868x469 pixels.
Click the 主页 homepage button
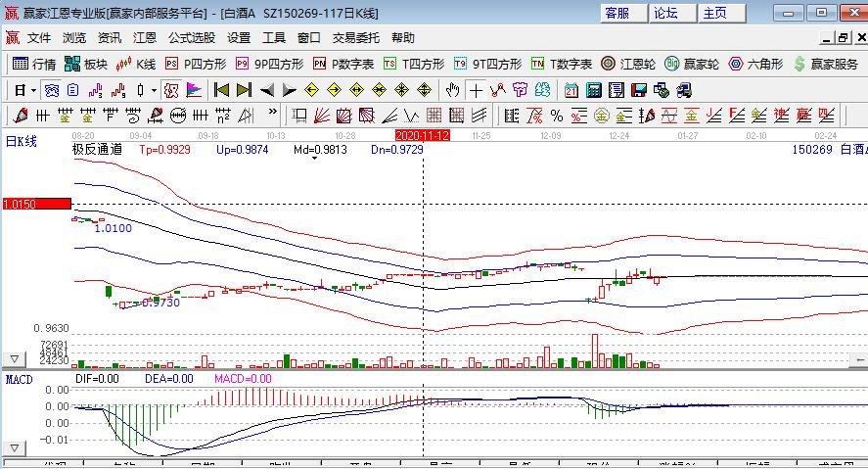pos(722,13)
